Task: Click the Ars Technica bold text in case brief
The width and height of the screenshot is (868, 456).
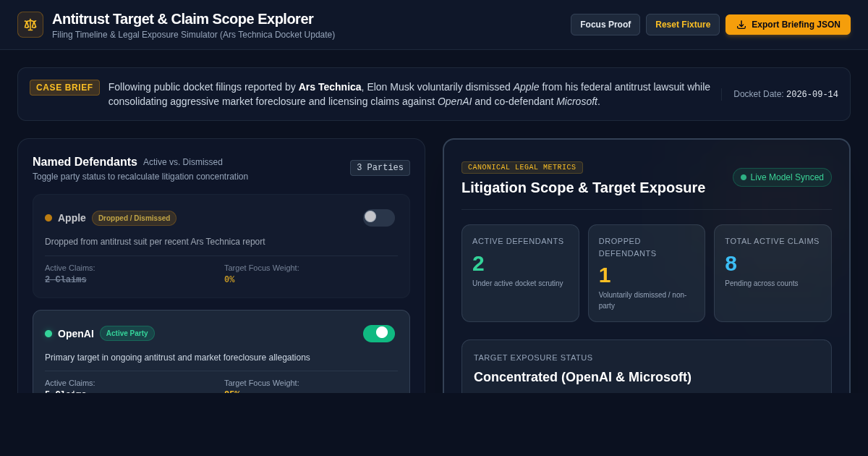Action: click(330, 87)
